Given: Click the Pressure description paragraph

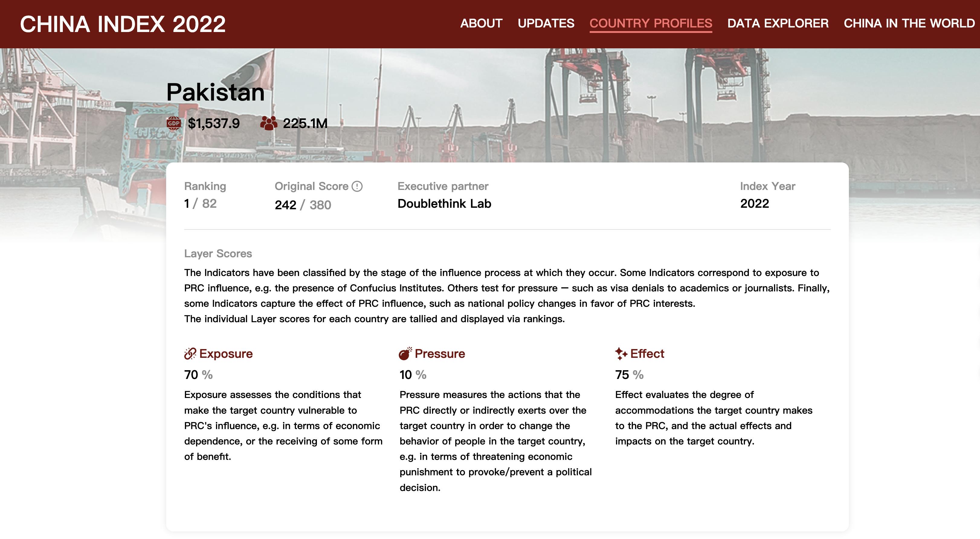Looking at the screenshot, I should tap(496, 441).
